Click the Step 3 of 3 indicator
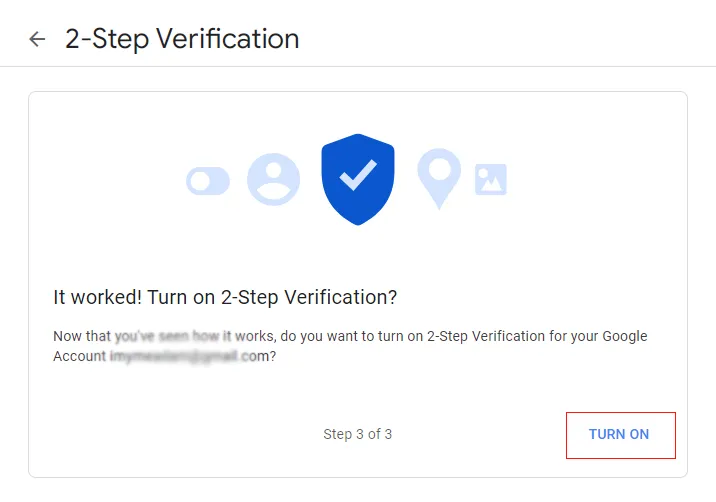 (x=358, y=434)
